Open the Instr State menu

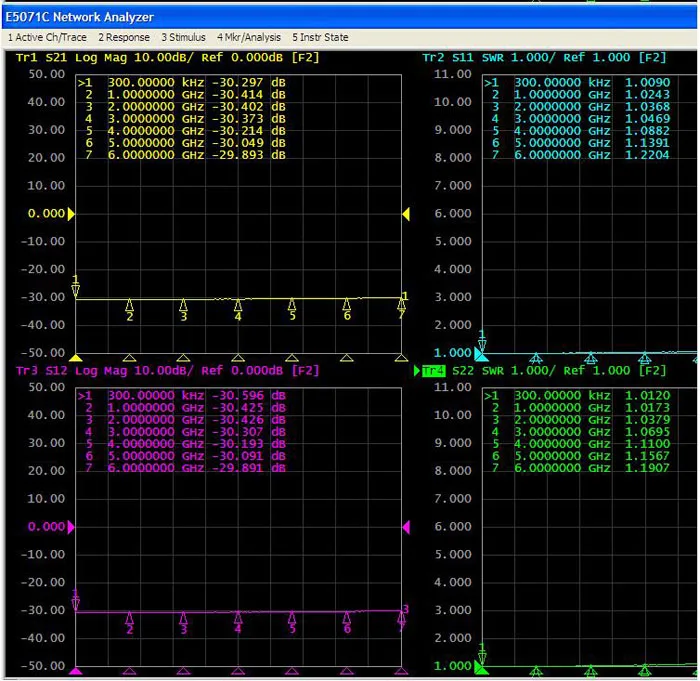coord(320,38)
